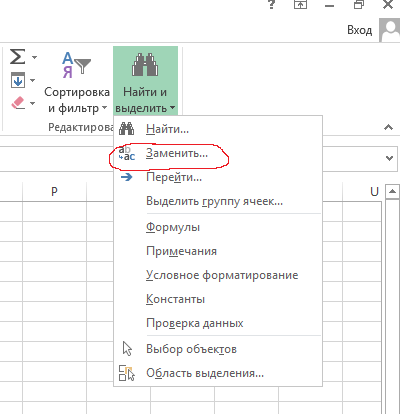Expand the Fill dropdown arrow
Viewport: 400px width, 414px height.
click(32, 80)
